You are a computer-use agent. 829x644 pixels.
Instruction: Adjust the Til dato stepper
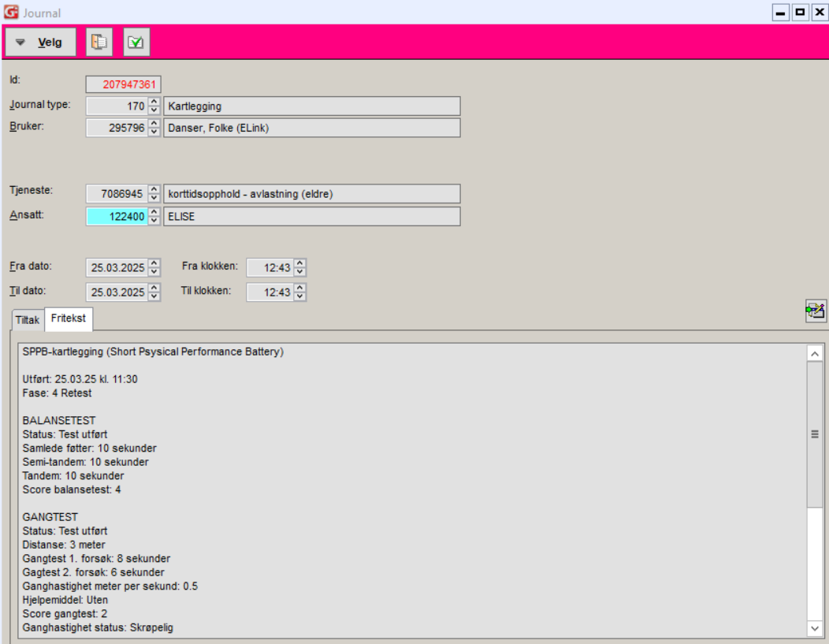(154, 292)
